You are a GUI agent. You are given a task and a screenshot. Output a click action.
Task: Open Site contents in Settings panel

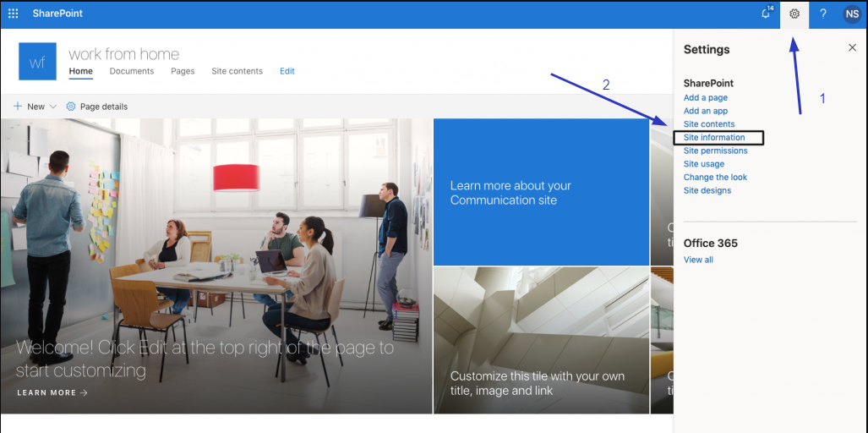click(x=709, y=124)
